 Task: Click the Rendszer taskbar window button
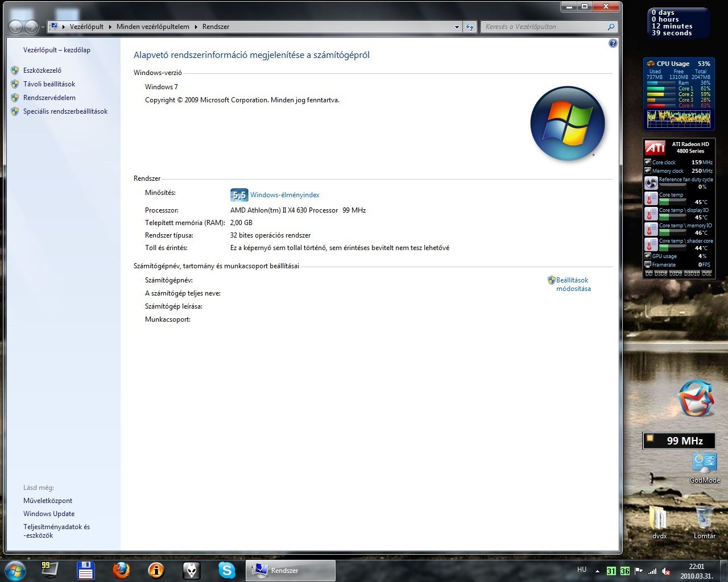291,570
